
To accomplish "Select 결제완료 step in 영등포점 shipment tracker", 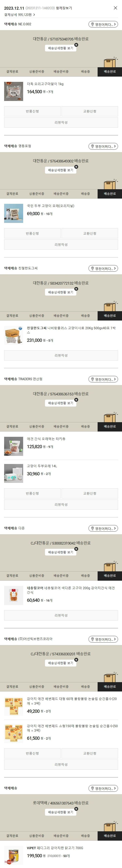I will pos(12,194).
